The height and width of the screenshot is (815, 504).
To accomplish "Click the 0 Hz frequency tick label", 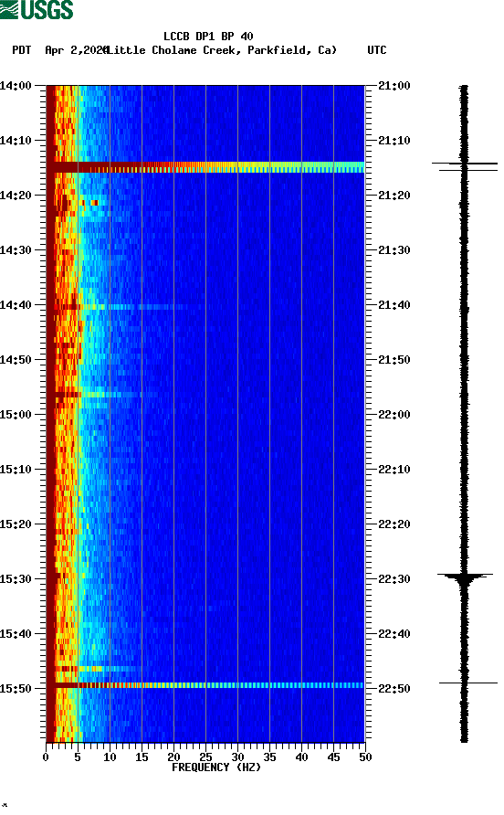I will [46, 757].
